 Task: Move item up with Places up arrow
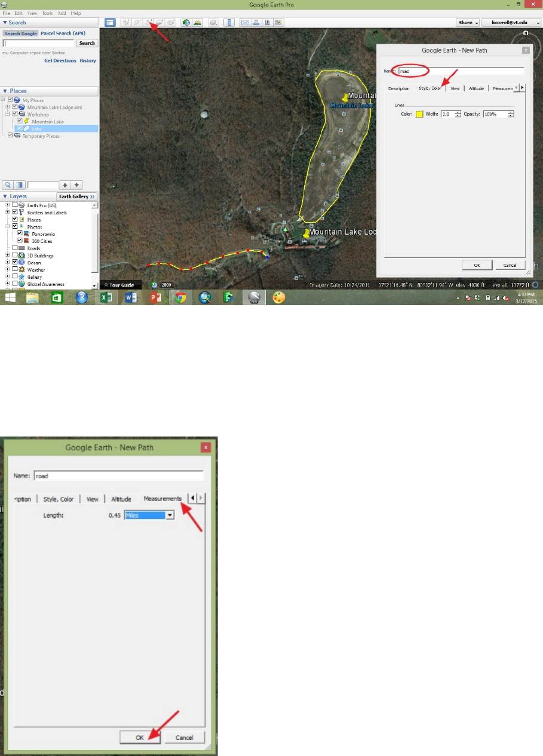66,185
